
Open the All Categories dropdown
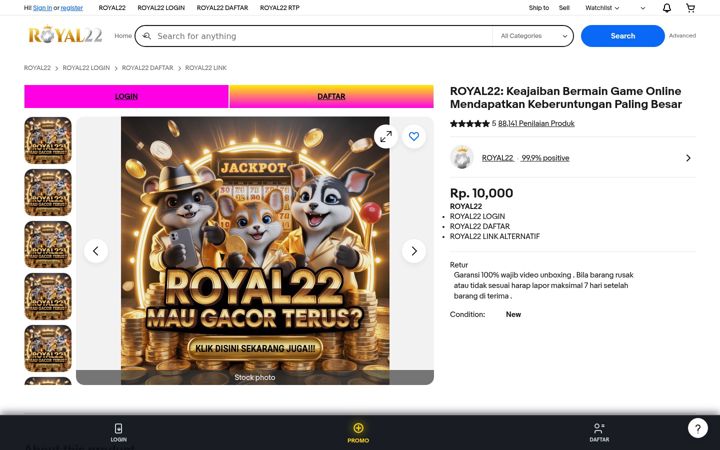pos(534,36)
